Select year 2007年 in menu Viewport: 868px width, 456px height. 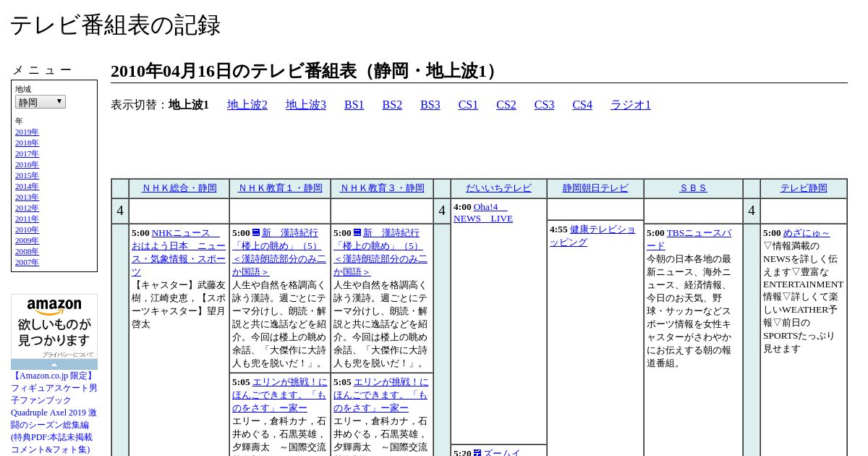click(27, 263)
